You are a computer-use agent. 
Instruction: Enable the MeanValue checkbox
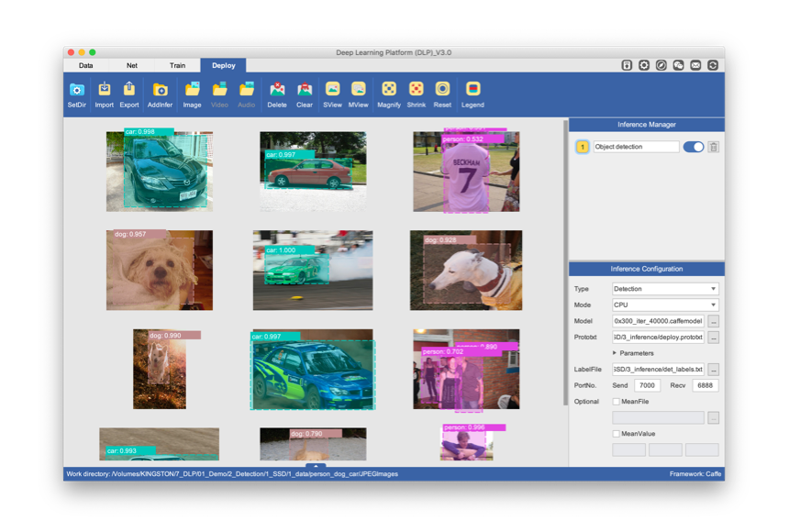pyautogui.click(x=617, y=433)
